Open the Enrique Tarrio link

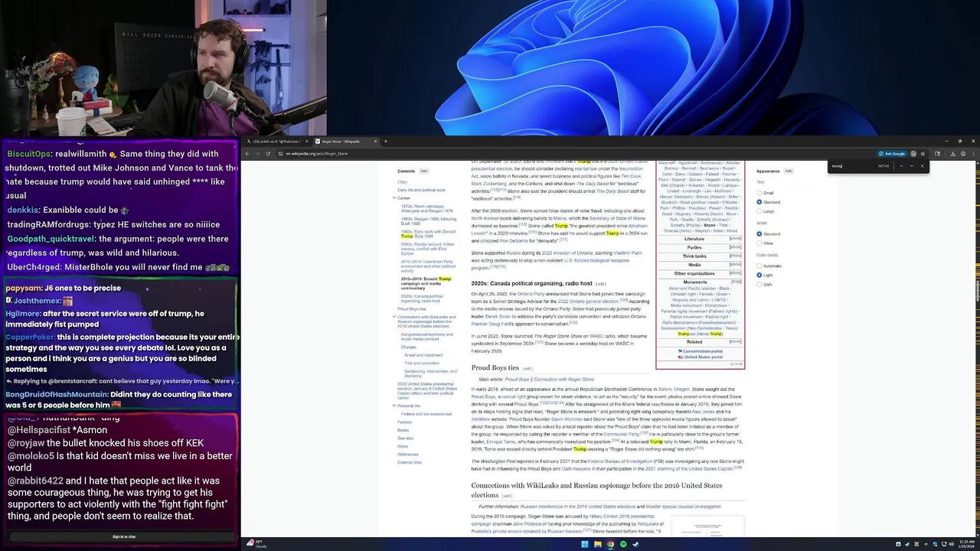[501, 442]
